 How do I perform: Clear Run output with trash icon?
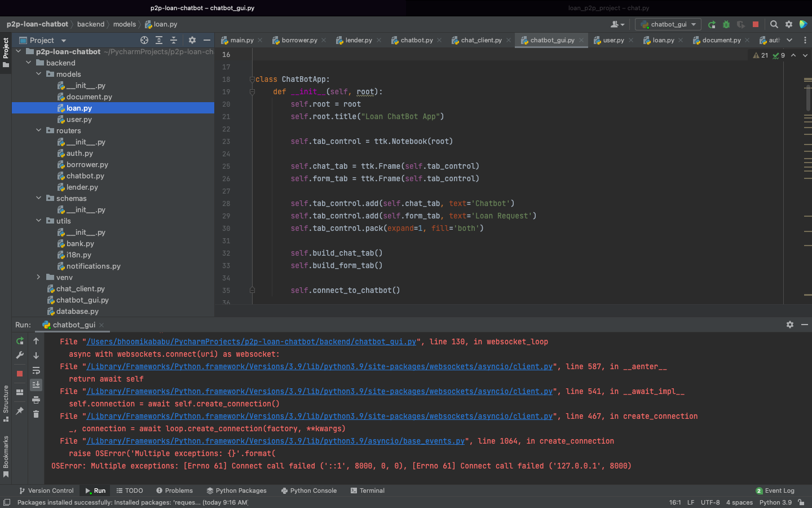(x=36, y=414)
